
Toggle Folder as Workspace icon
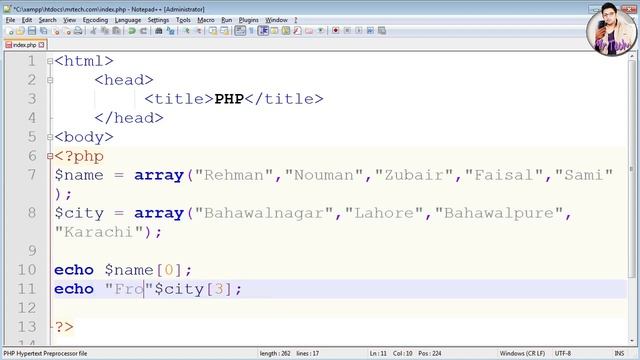(x=309, y=31)
